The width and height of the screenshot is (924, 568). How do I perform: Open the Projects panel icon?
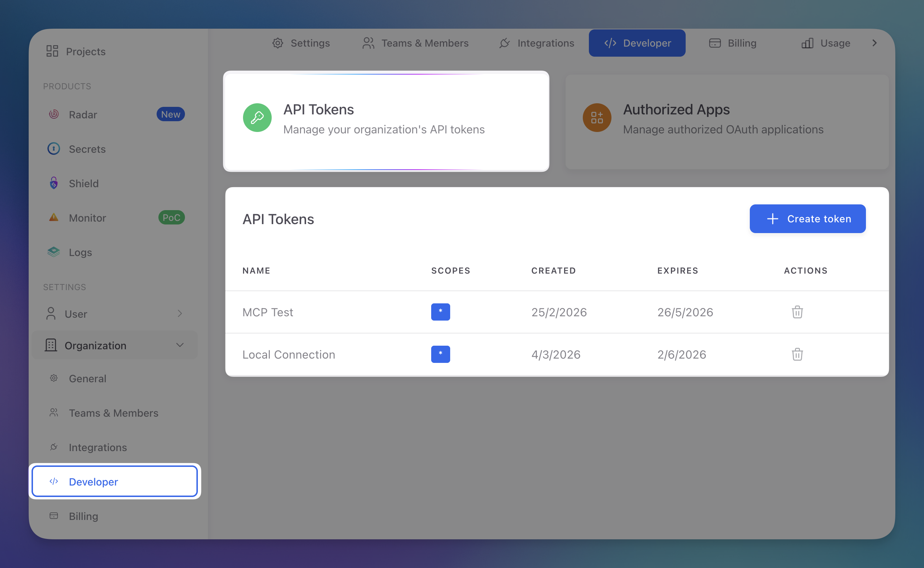coord(53,51)
